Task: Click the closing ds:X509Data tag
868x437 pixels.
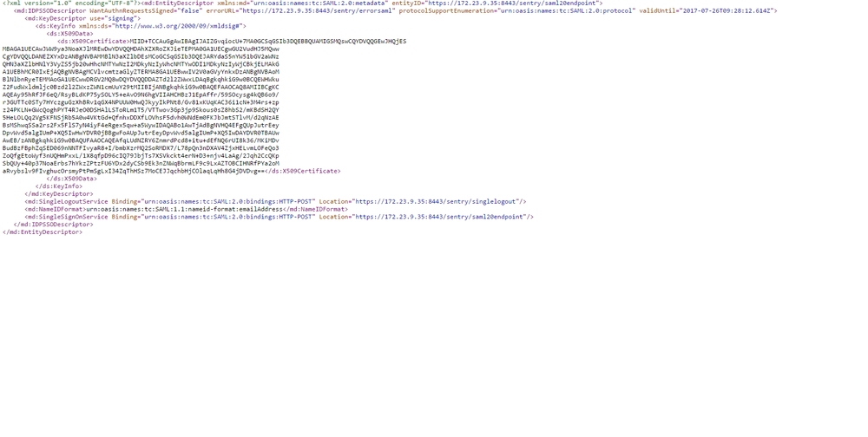Action: pyautogui.click(x=72, y=179)
